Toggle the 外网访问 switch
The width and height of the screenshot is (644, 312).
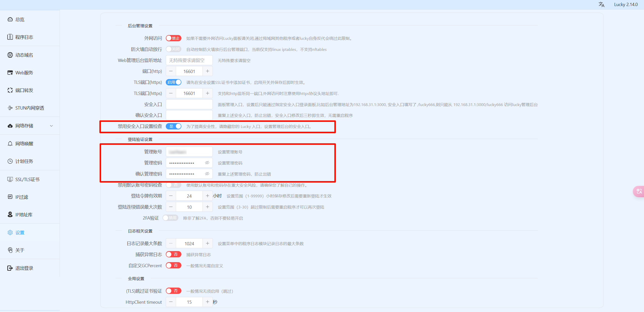pos(173,38)
